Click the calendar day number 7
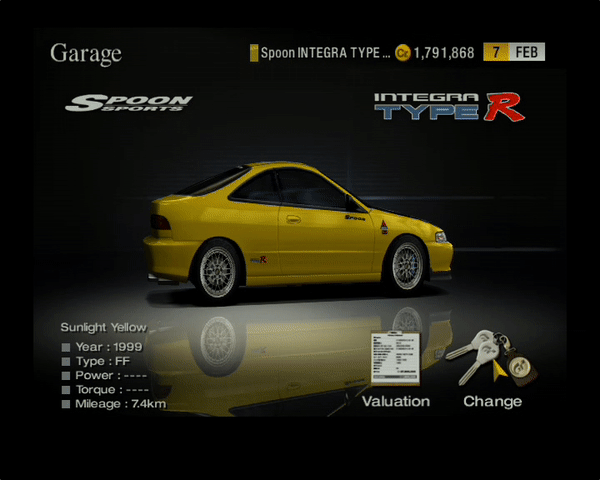Screen dimensions: 600x480 tap(496, 52)
